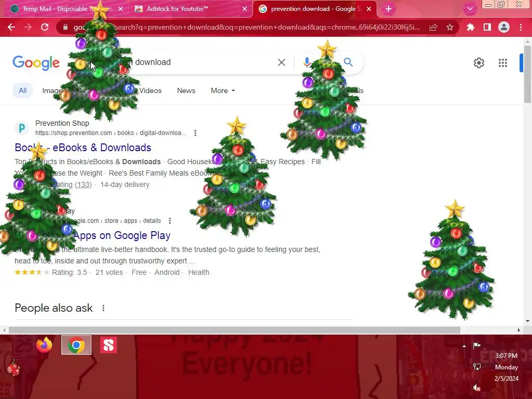Open Apps on Google Play result
Viewport: 532px width, 399px height.
(122, 235)
